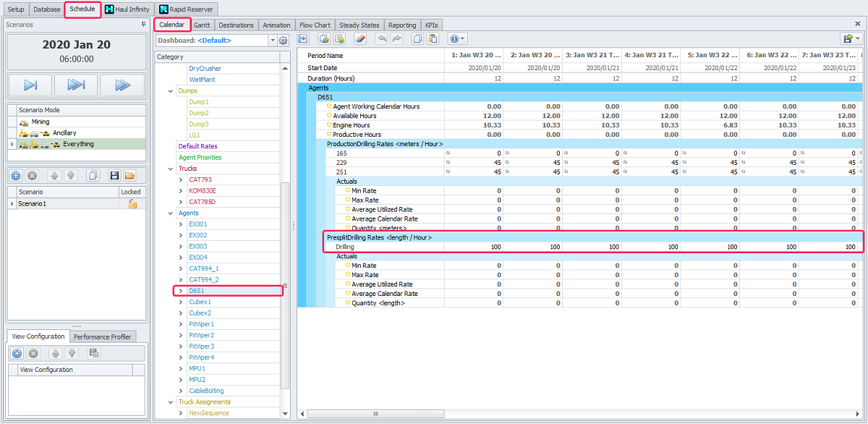Click the paste icon in calendar toolbar
This screenshot has width=868, height=424.
click(432, 39)
